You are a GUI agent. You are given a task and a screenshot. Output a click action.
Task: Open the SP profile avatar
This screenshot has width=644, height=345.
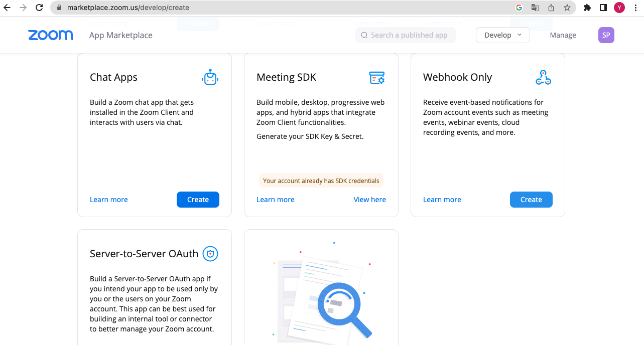pyautogui.click(x=606, y=35)
